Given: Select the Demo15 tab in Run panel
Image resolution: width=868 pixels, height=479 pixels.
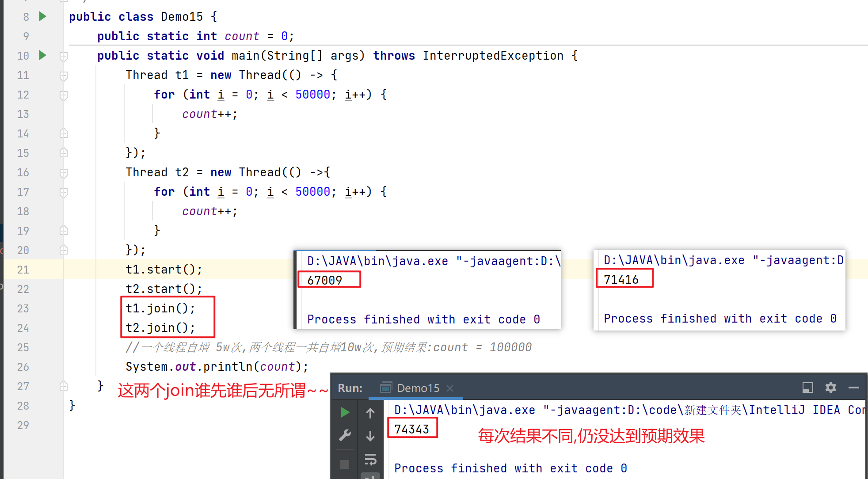Looking at the screenshot, I should [411, 388].
